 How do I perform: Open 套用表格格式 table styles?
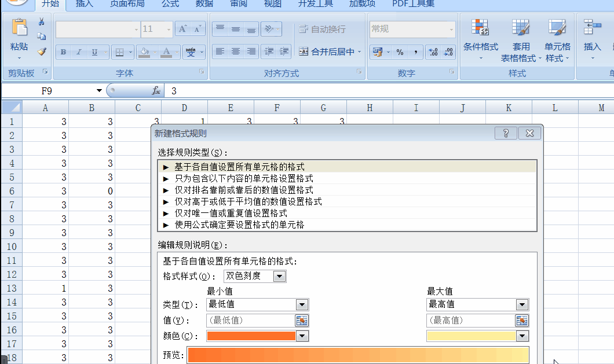click(x=521, y=40)
